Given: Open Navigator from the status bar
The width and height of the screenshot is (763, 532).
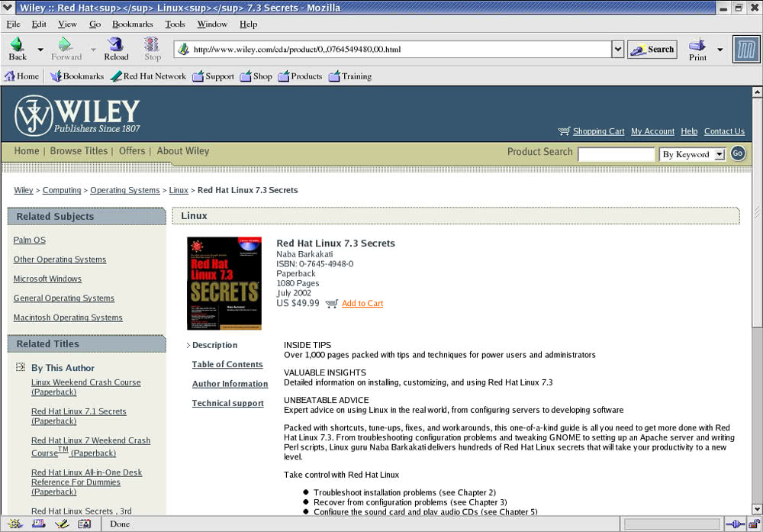Looking at the screenshot, I should tap(14, 524).
